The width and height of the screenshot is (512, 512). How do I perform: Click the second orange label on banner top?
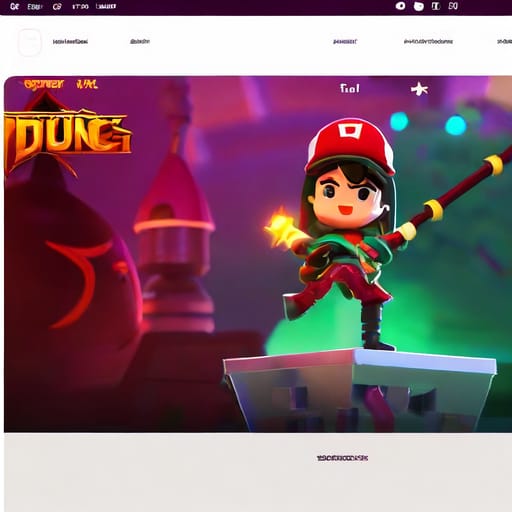[x=87, y=84]
